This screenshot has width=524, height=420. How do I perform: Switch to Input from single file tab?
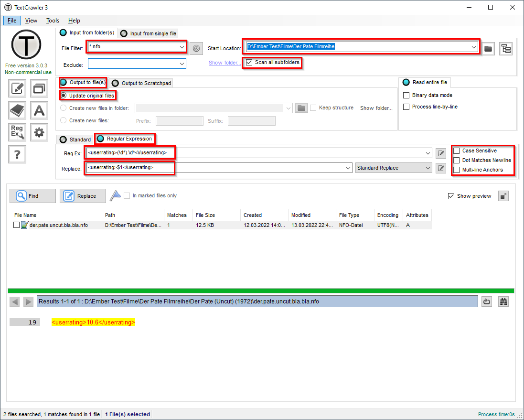point(149,33)
